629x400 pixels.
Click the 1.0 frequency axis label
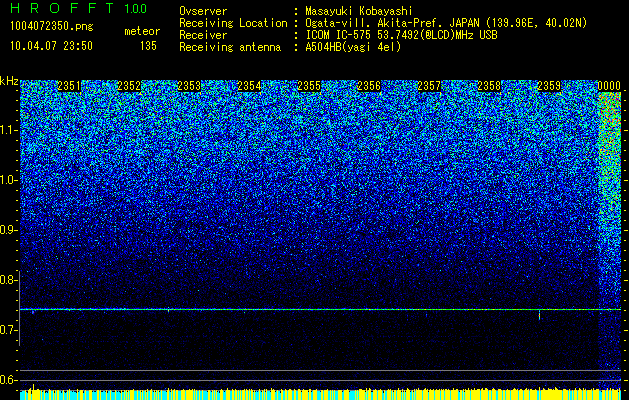click(x=8, y=181)
